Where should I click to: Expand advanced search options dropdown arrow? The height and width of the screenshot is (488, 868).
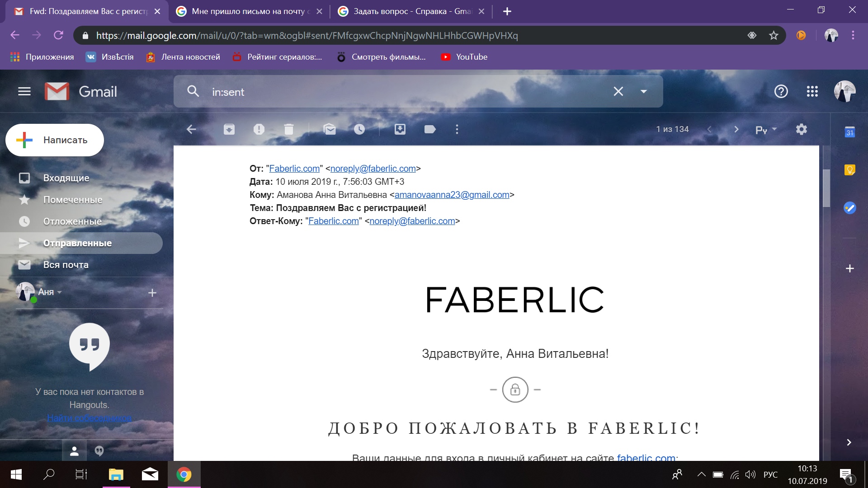coord(644,91)
